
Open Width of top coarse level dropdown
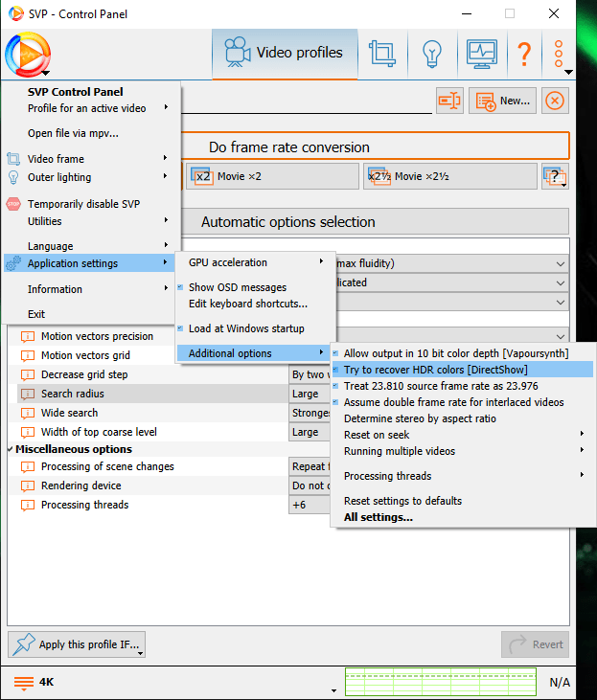coord(310,432)
